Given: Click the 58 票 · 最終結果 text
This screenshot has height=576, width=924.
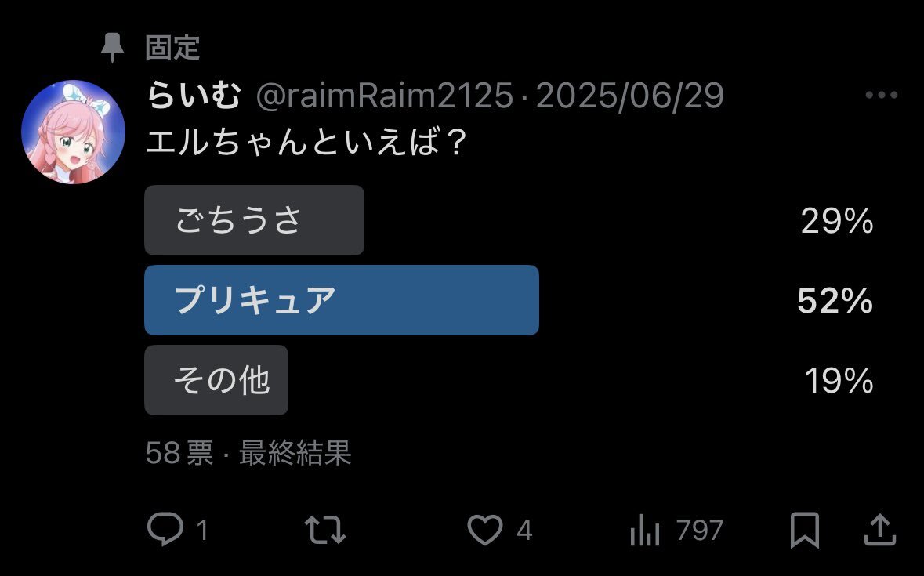Looking at the screenshot, I should point(248,452).
